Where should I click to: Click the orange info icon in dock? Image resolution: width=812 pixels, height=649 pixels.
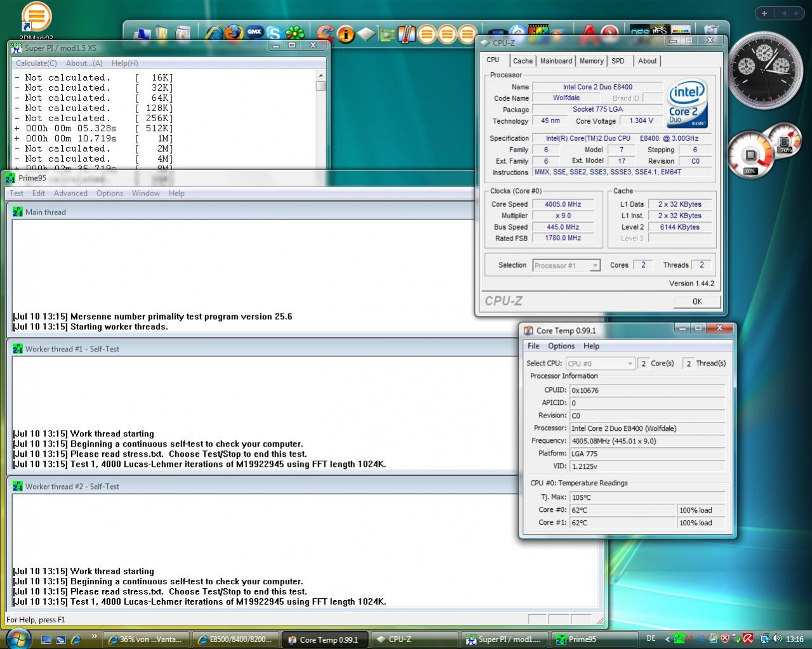click(x=346, y=34)
